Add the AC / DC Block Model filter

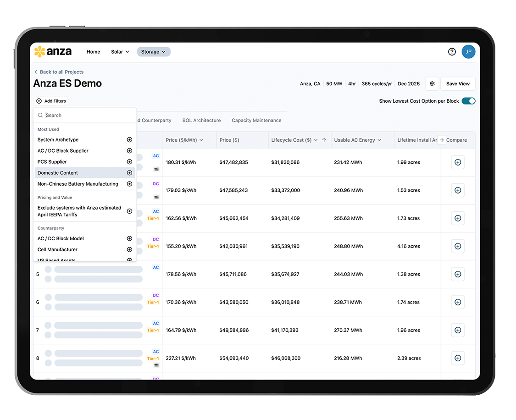[130, 238]
